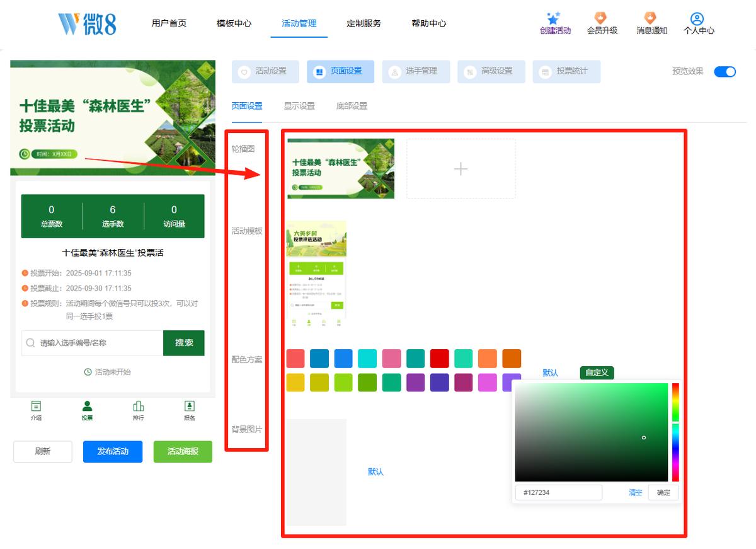Select the 轮播图 banner thumbnail
Viewport: 756px width, 549px height.
click(x=341, y=169)
